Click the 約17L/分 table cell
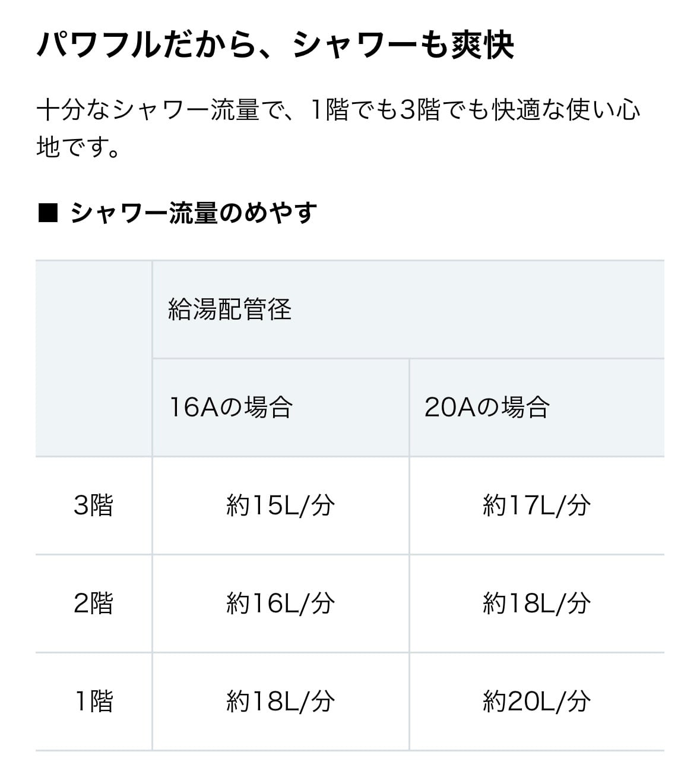The image size is (700, 774). 537,506
